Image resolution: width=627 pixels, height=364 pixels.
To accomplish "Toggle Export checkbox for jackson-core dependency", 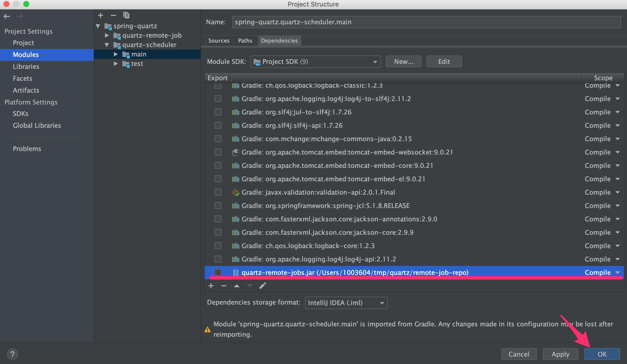I will coord(218,232).
